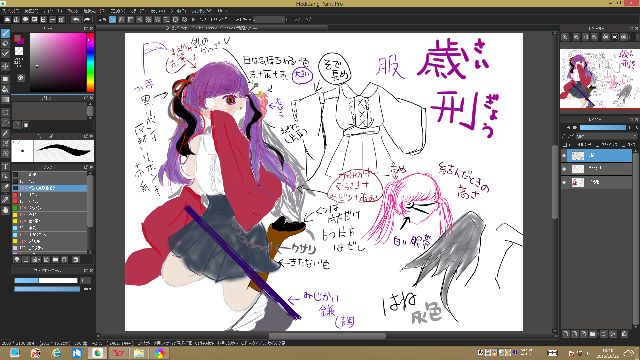The image size is (640, 360).
Task: Click delete brush icon under brush list
Action: coord(76,259)
